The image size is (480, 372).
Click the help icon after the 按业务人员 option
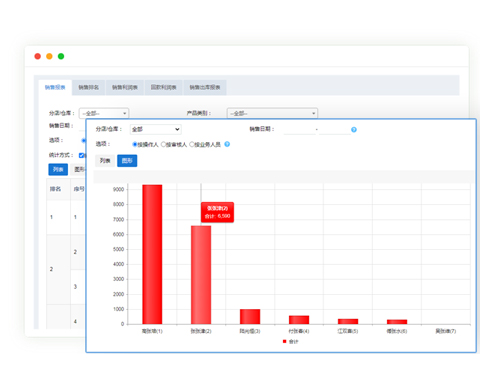coord(227,144)
